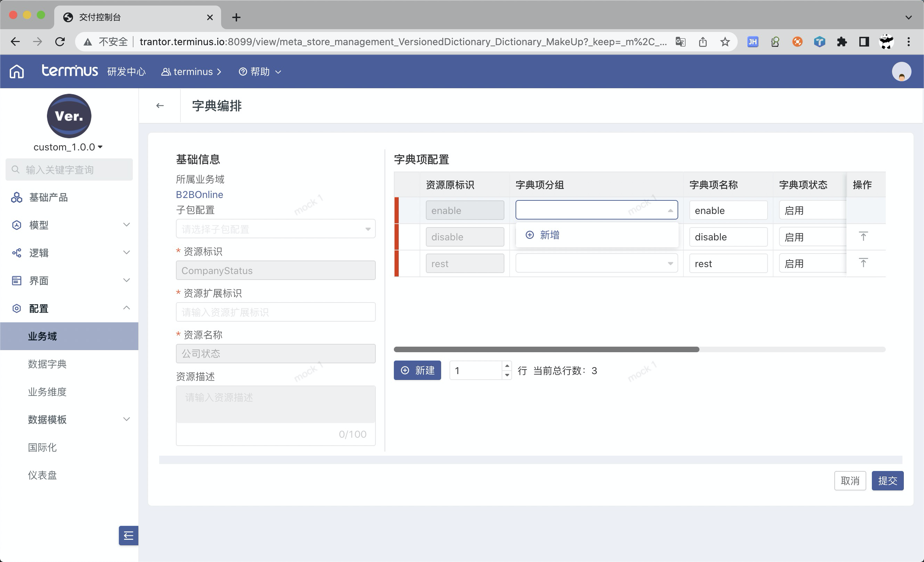Collapse the 配置 menu
The width and height of the screenshot is (924, 562).
click(70, 308)
